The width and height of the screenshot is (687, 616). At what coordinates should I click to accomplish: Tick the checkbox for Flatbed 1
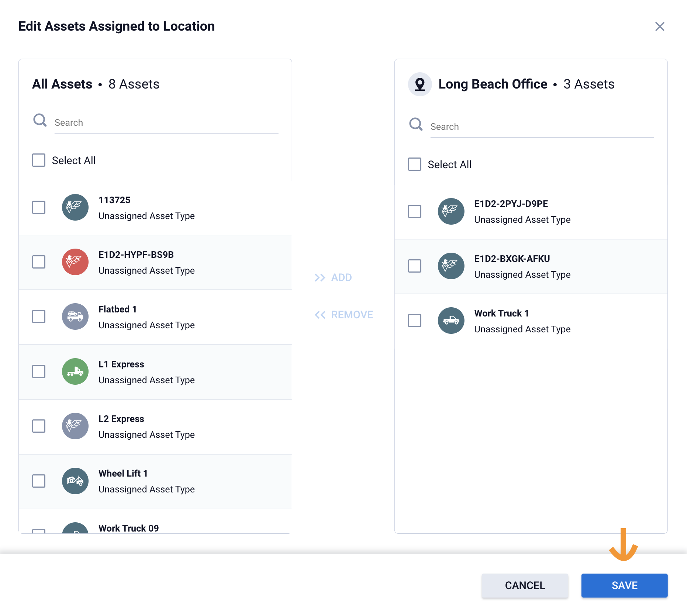pyautogui.click(x=39, y=316)
